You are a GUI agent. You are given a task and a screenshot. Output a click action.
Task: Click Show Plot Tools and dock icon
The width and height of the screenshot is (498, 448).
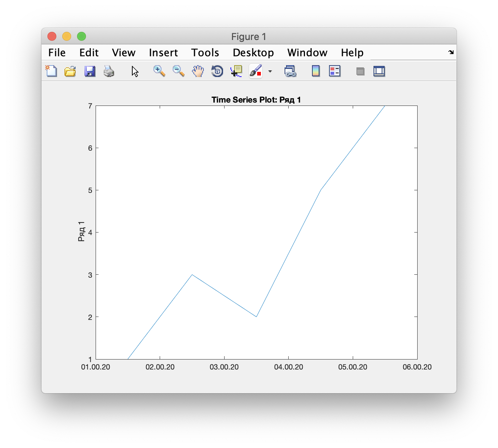click(379, 71)
